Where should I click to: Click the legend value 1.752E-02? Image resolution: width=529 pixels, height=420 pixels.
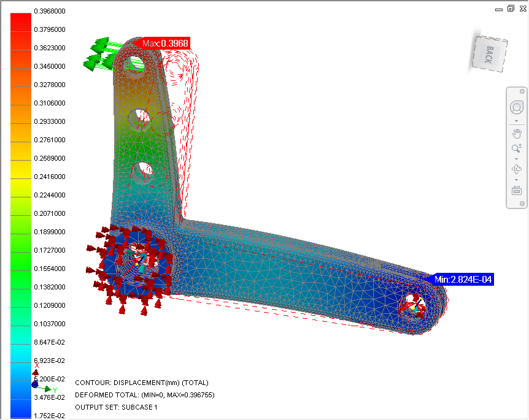49,416
